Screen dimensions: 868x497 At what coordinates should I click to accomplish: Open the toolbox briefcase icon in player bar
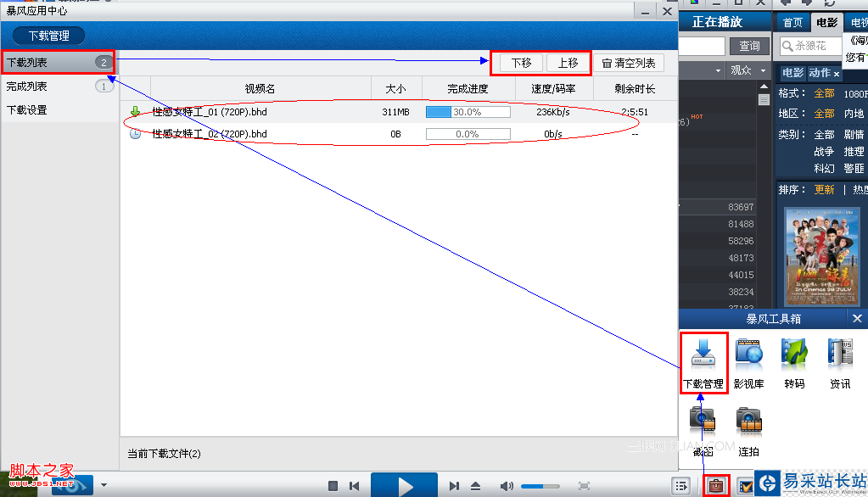click(716, 486)
